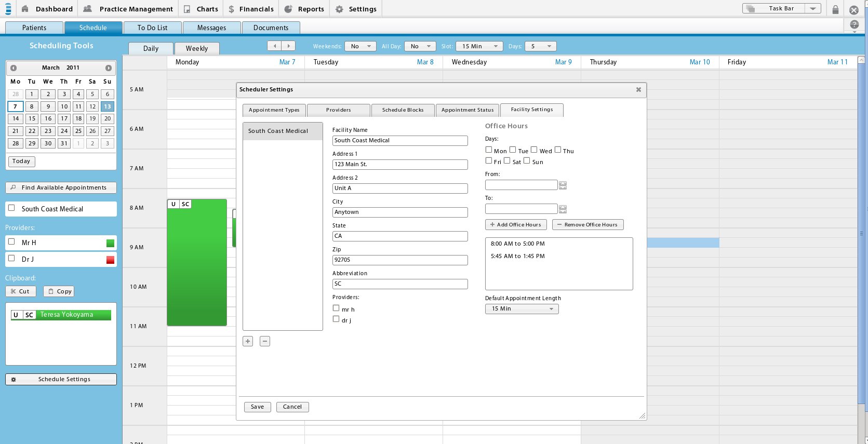868x444 pixels.
Task: Click Dr J red color swatch
Action: 110,260
